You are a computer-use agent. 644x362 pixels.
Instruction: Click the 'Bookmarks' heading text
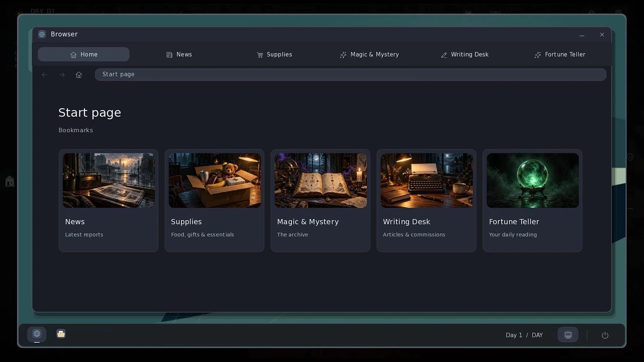[76, 130]
